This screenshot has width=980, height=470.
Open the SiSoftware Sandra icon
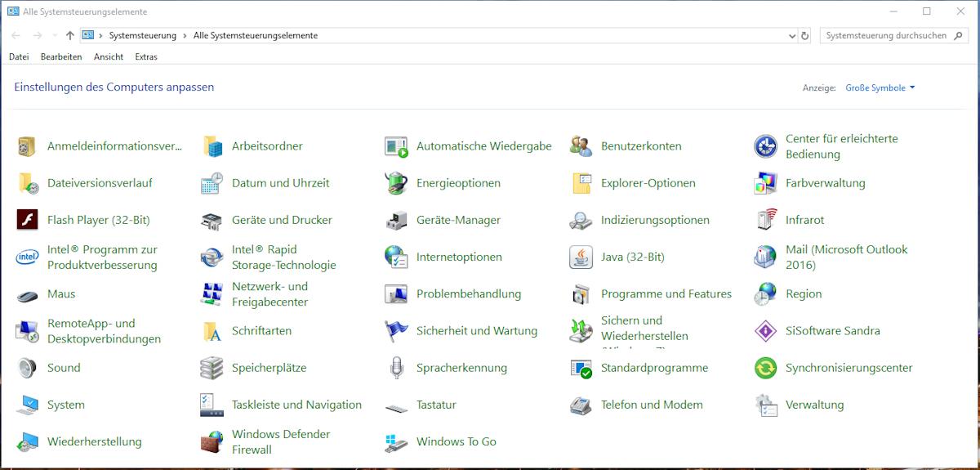point(765,331)
